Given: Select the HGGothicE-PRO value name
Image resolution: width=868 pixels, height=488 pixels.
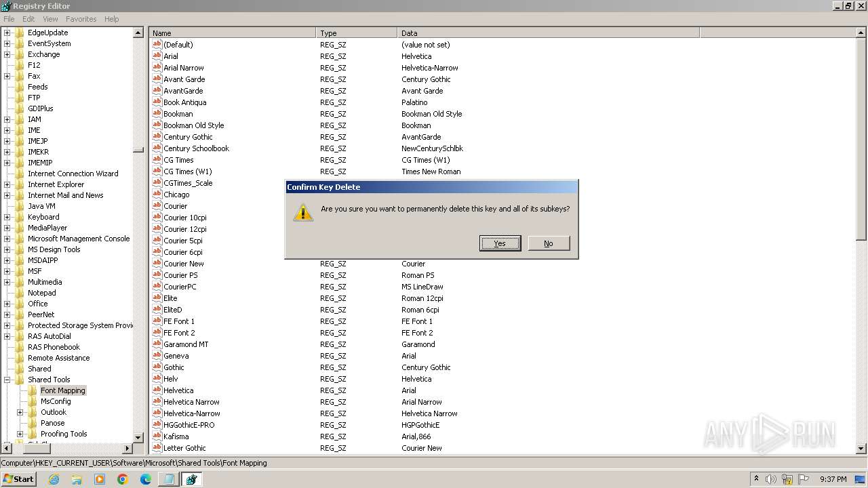Looking at the screenshot, I should pyautogui.click(x=189, y=425).
